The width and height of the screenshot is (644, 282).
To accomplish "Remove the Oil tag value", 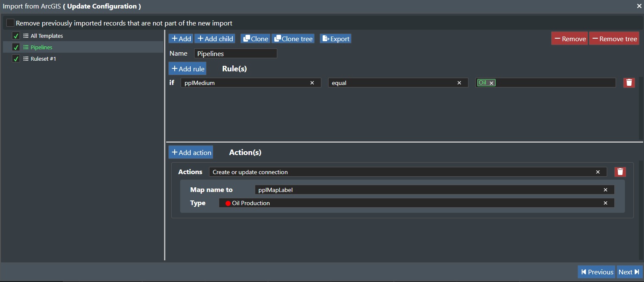I will (492, 83).
